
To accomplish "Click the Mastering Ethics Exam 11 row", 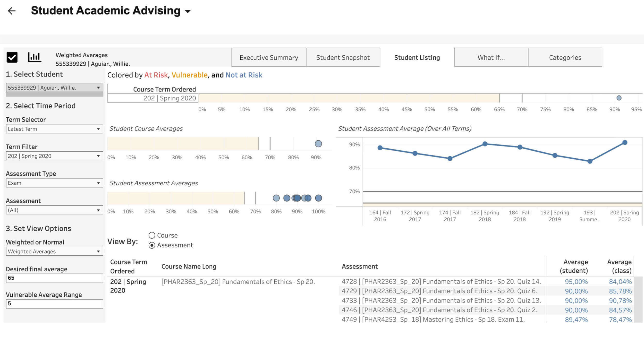I will pos(433,320).
